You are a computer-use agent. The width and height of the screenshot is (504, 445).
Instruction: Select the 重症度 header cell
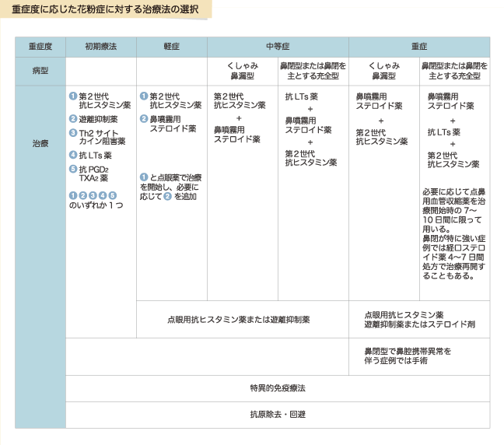tap(40, 47)
